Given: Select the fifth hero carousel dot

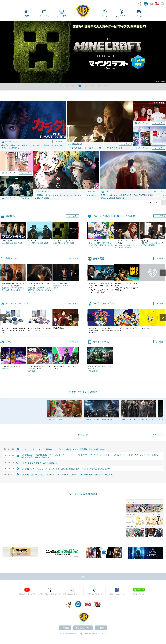Looking at the screenshot, I should (x=86, y=86).
